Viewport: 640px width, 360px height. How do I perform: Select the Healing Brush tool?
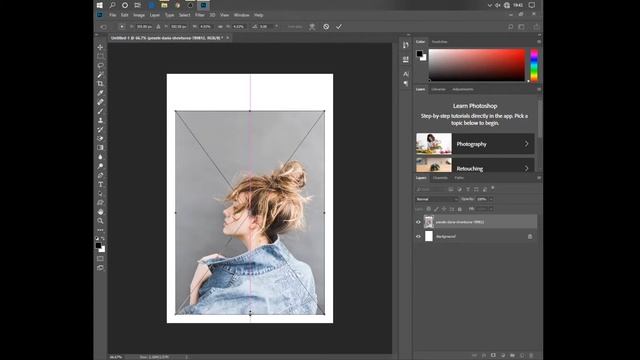[x=100, y=102]
